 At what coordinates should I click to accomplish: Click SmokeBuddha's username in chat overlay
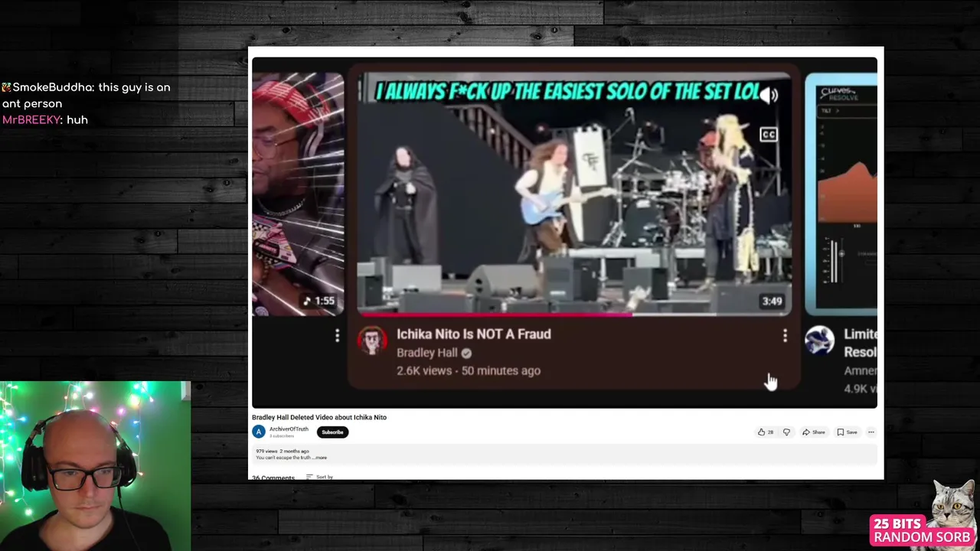click(54, 87)
